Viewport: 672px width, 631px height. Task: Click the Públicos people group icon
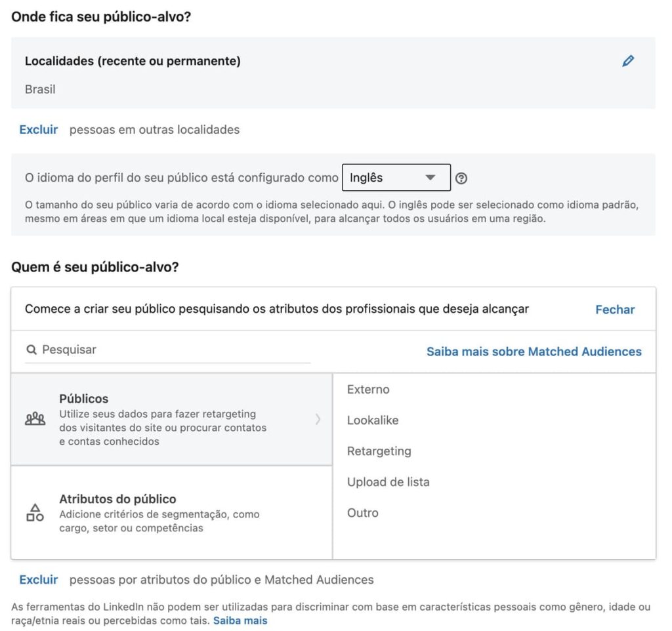coord(35,418)
